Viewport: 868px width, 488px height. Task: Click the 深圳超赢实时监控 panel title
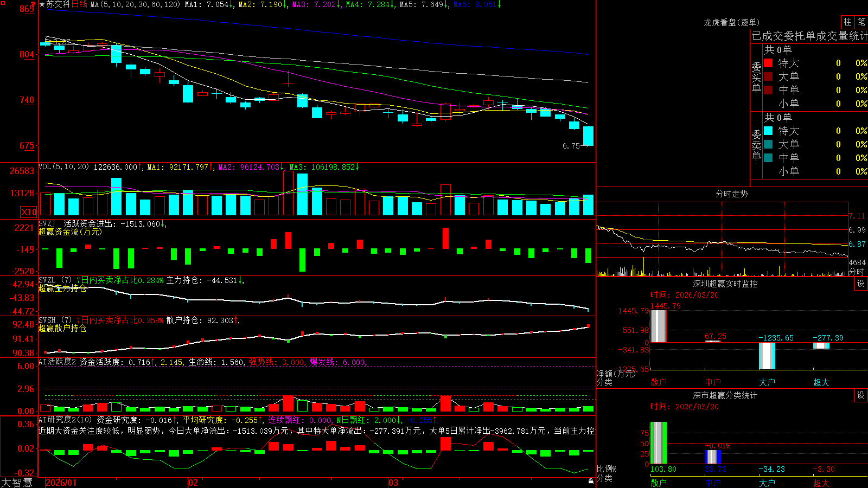coord(725,284)
